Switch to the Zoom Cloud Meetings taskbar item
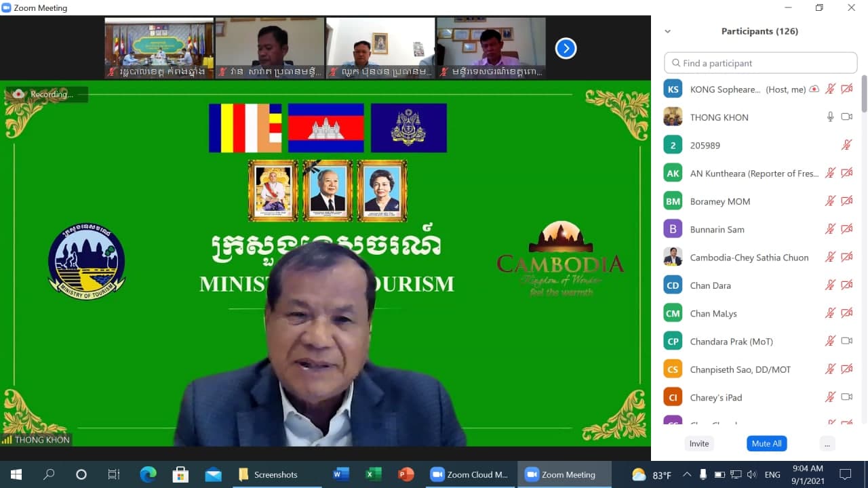Image resolution: width=868 pixels, height=488 pixels. click(x=469, y=474)
